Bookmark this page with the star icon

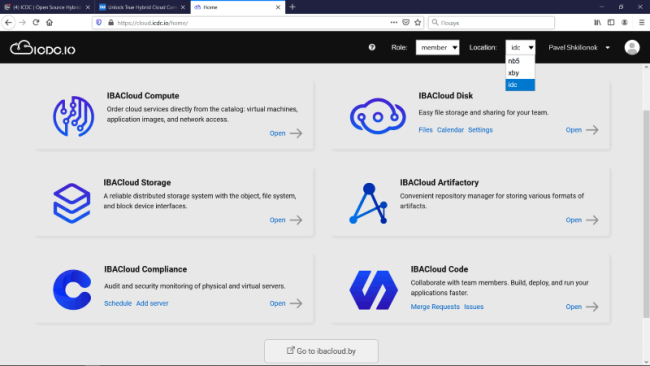click(417, 22)
